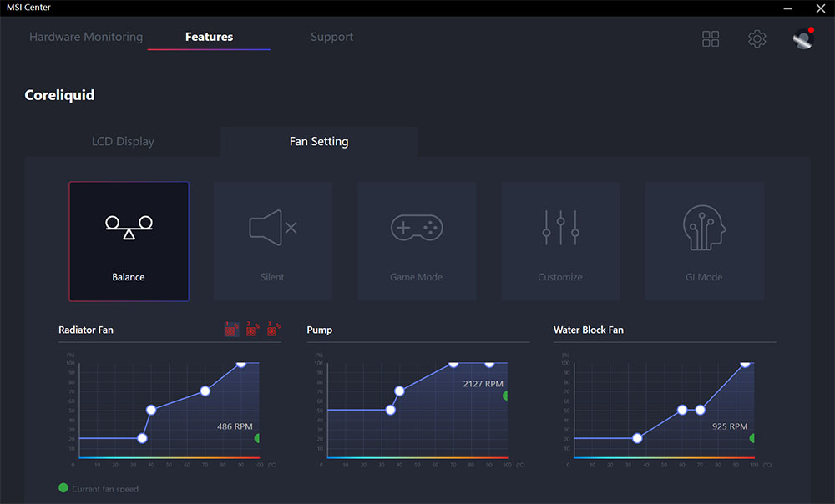
Task: Click Water Block Fan 50% point near 60°C
Action: point(682,410)
